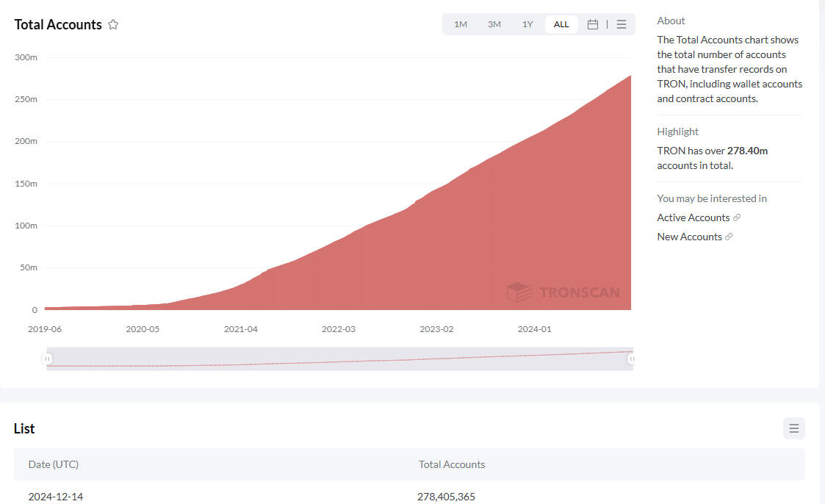Open the chart hamburger menu

tap(622, 24)
